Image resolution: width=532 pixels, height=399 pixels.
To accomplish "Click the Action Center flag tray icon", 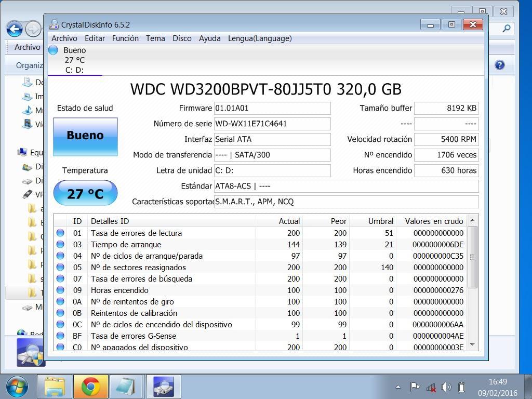I will point(415,387).
